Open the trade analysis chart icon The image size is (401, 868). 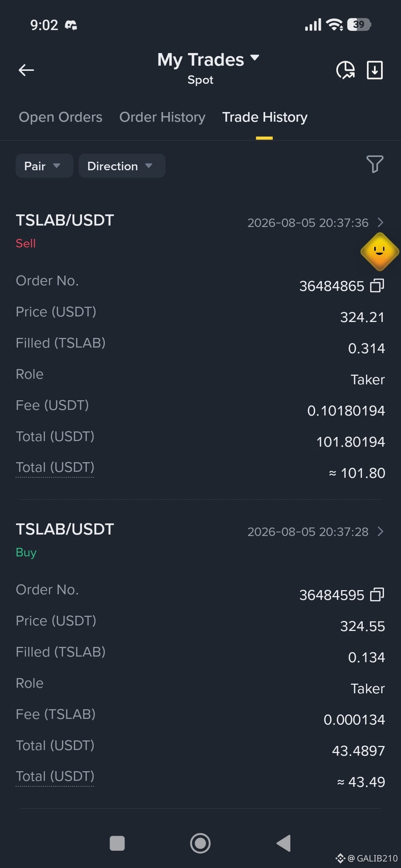pyautogui.click(x=345, y=70)
